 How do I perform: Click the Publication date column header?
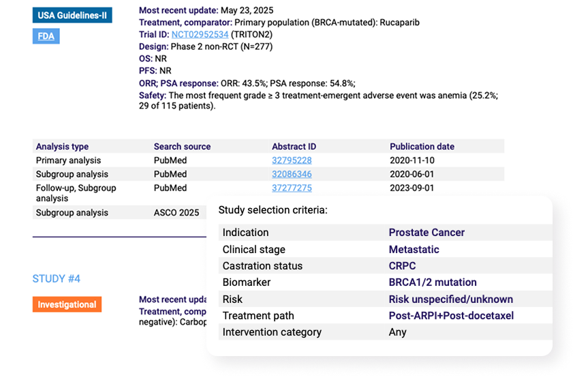[x=422, y=147]
